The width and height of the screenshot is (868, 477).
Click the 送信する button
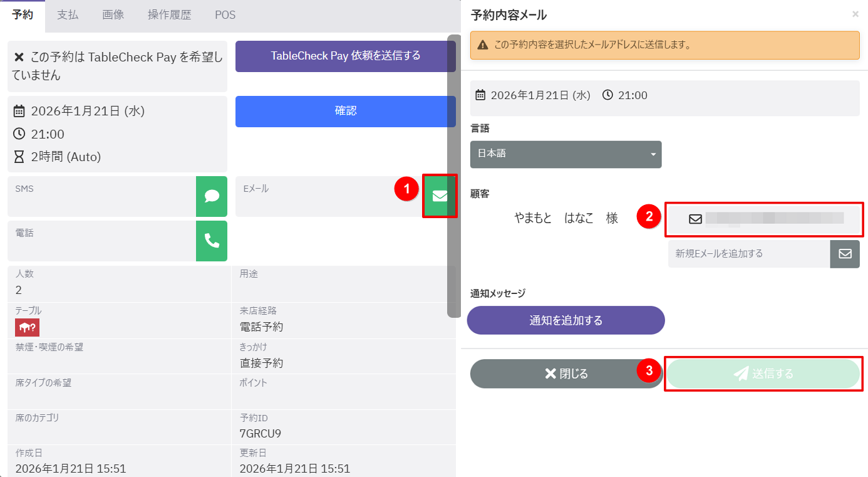763,374
